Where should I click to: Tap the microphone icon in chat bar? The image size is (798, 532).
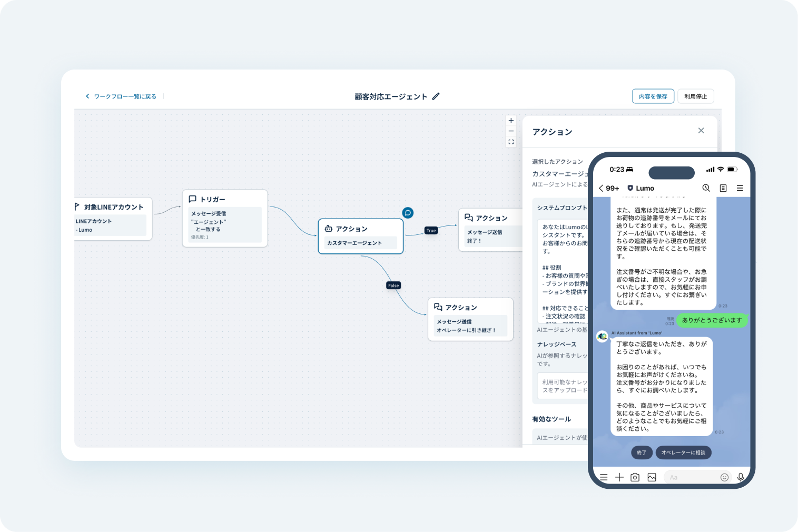pyautogui.click(x=741, y=477)
